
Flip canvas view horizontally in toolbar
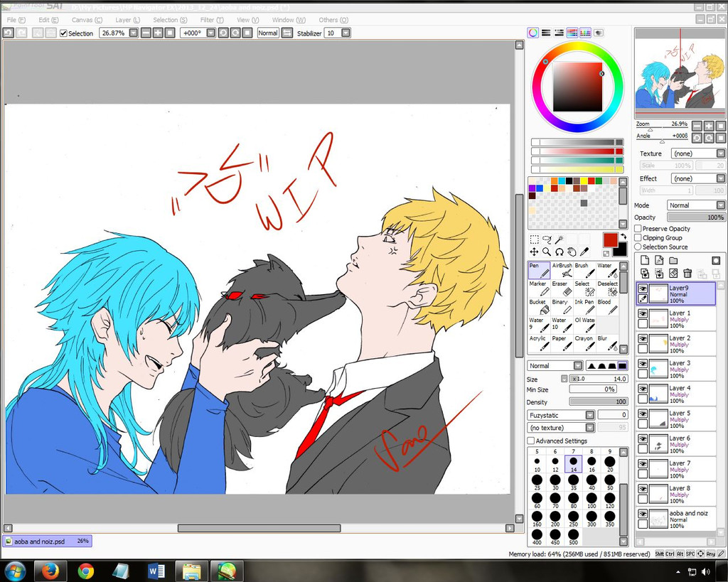pyautogui.click(x=287, y=33)
